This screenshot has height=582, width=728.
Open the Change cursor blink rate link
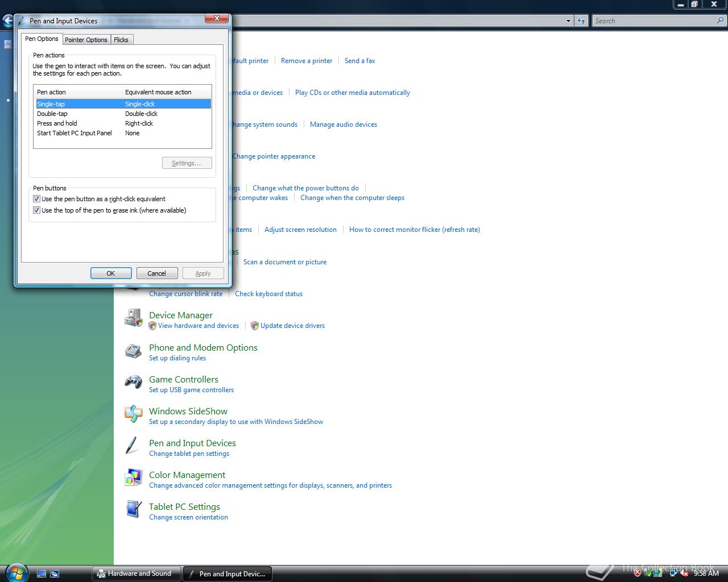[x=186, y=294]
